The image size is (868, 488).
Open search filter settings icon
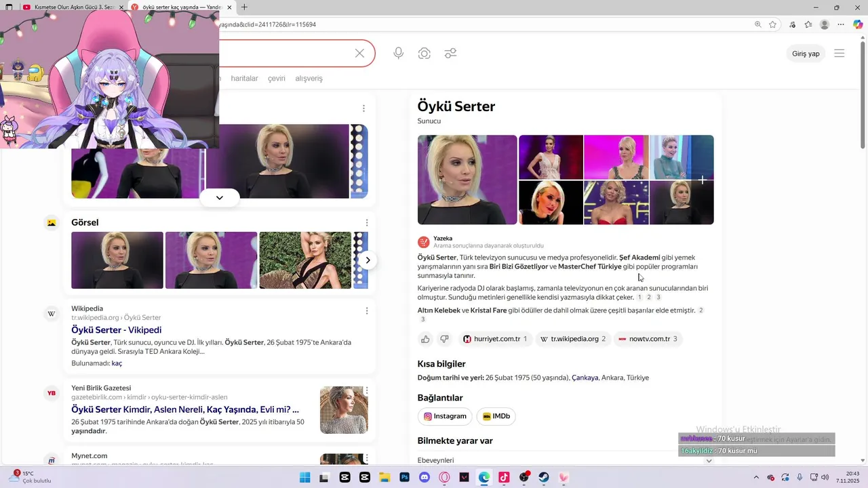(450, 53)
